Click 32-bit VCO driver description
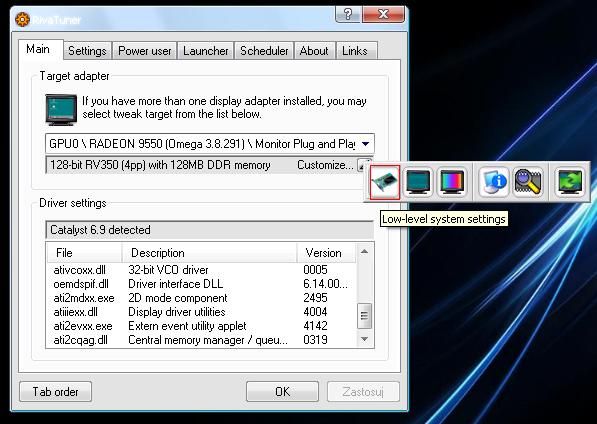This screenshot has height=424, width=597. click(168, 270)
